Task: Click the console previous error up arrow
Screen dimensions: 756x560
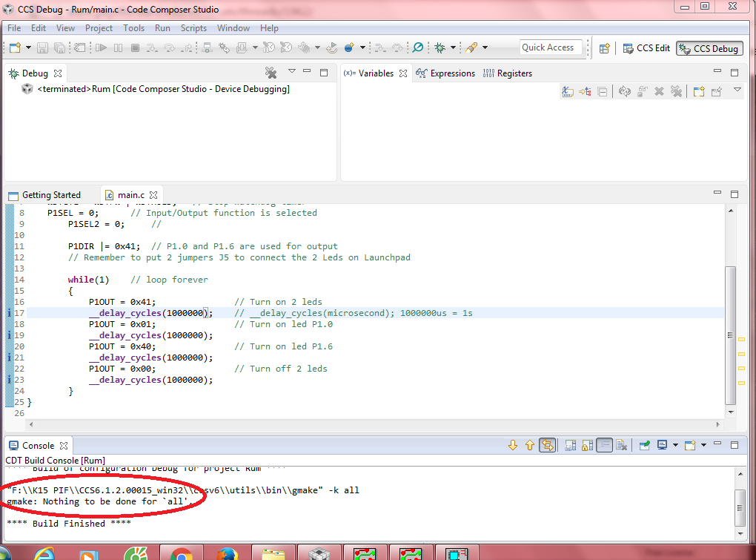Action: point(530,446)
